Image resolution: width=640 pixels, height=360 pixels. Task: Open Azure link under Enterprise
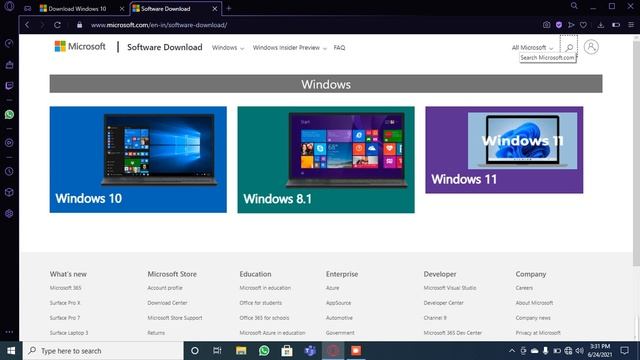tap(332, 288)
